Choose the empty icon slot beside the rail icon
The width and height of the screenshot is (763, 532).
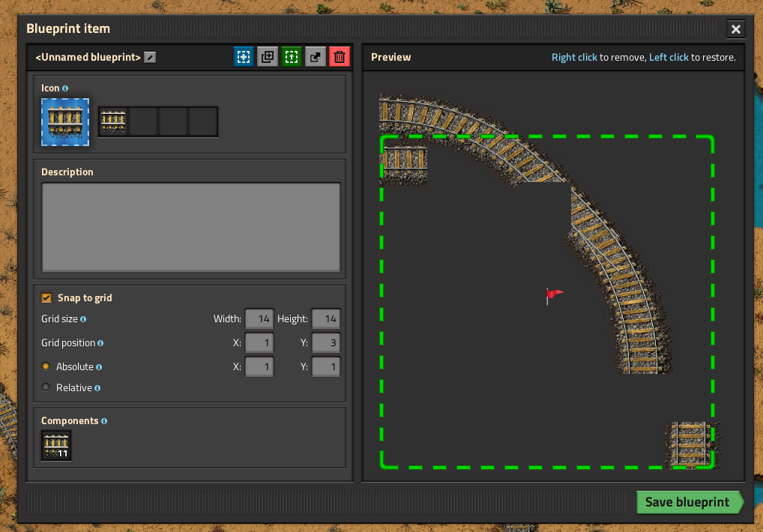pos(143,121)
